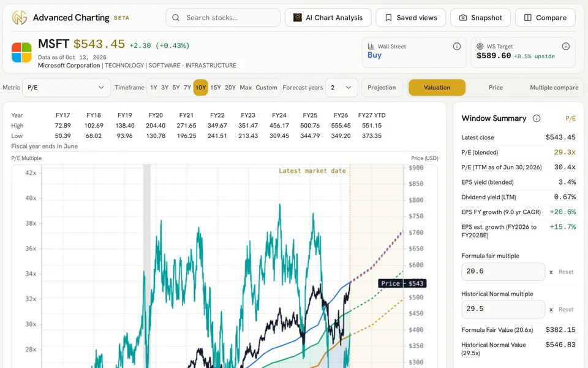Click the $589.60 target price
Viewport: 588px width, 368px height.
click(494, 56)
